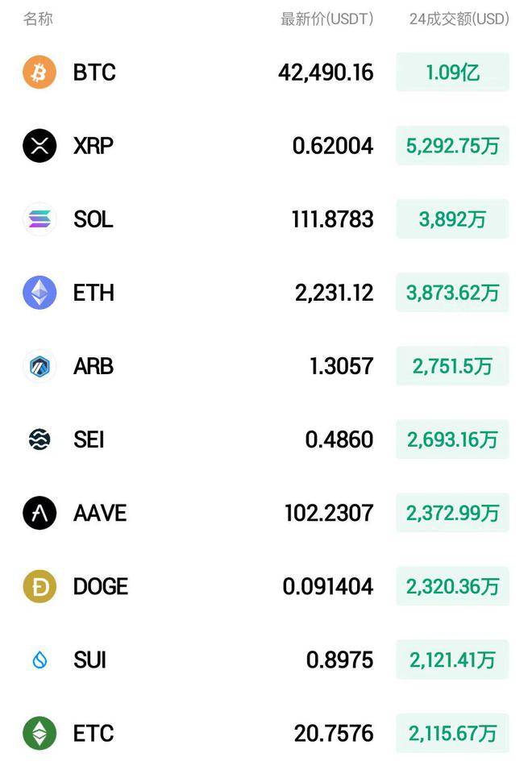The image size is (532, 770).
Task: Tap the SOL volume badge 3,892万
Action: [452, 219]
